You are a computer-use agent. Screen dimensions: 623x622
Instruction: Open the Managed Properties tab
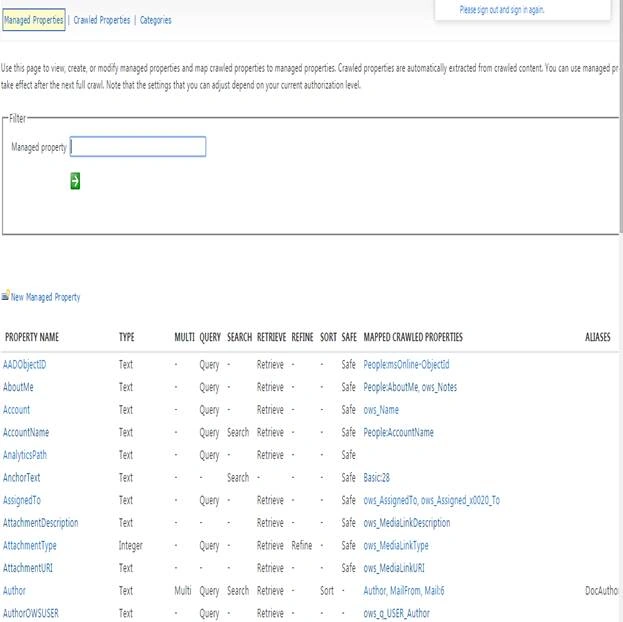pyautogui.click(x=34, y=20)
